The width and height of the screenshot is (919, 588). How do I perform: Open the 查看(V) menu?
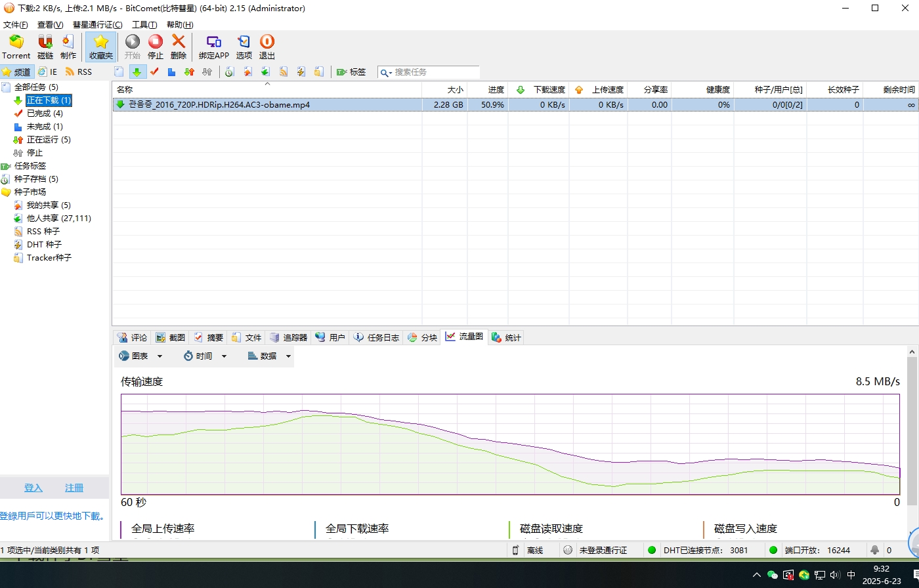(51, 25)
